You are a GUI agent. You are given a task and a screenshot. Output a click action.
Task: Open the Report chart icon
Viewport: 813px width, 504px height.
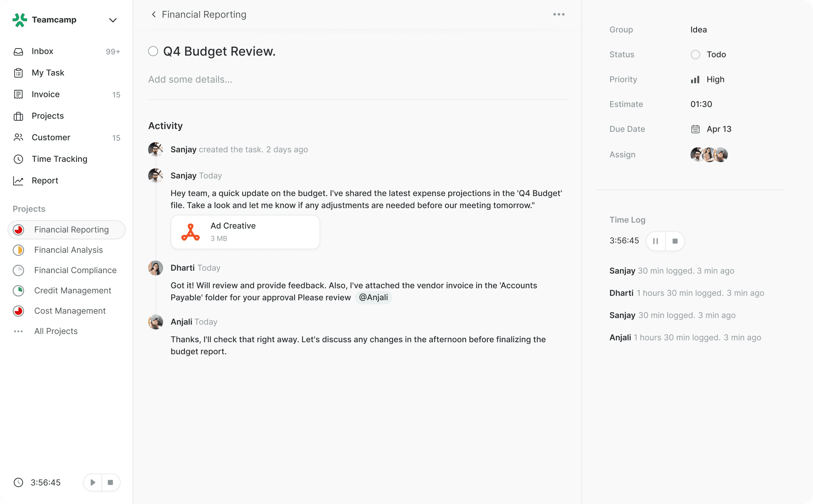pyautogui.click(x=18, y=181)
